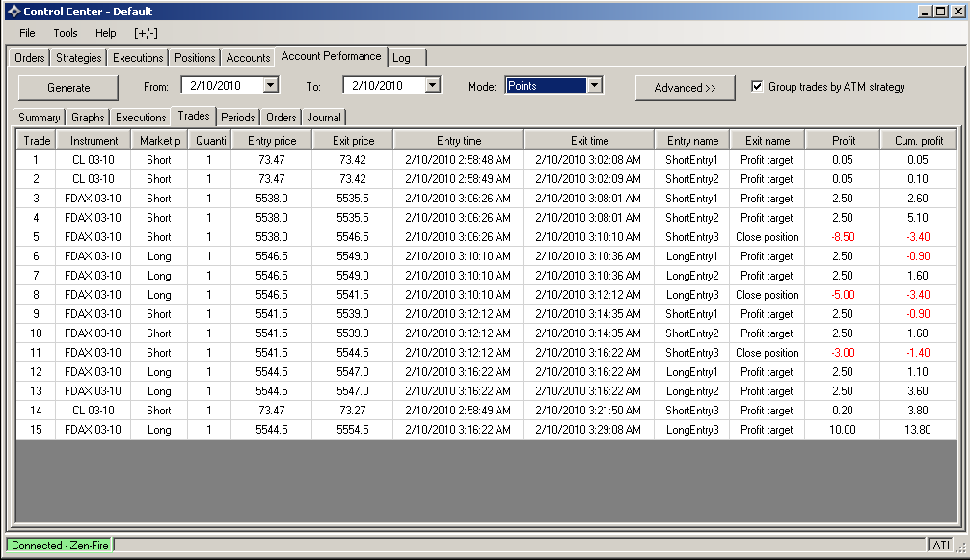This screenshot has width=970, height=560.
Task: Open the Orders sub-tab under performance
Action: (281, 118)
